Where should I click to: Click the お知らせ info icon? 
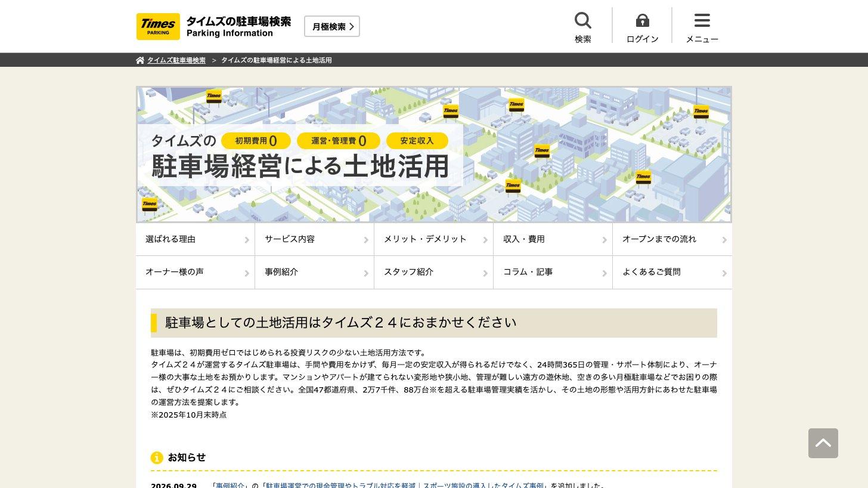[157, 458]
